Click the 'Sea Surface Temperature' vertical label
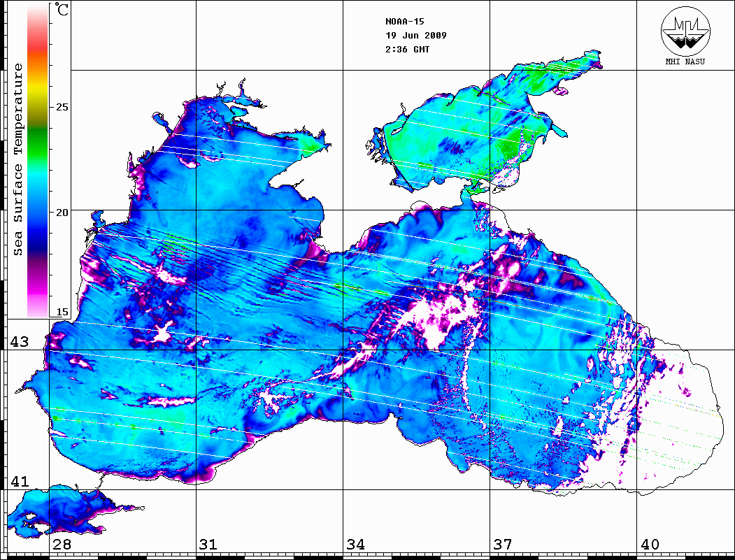735x560 pixels. (x=17, y=159)
